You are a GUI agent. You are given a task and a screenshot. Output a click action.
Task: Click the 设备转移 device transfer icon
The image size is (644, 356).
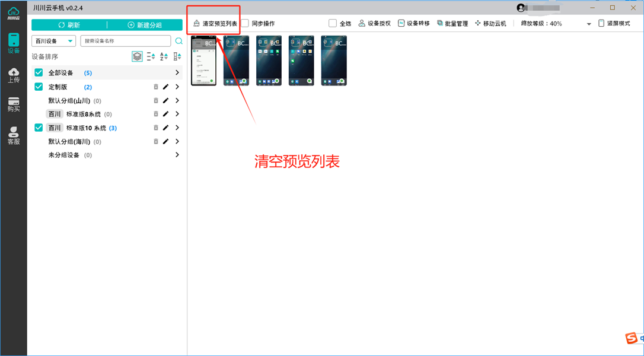pyautogui.click(x=403, y=23)
